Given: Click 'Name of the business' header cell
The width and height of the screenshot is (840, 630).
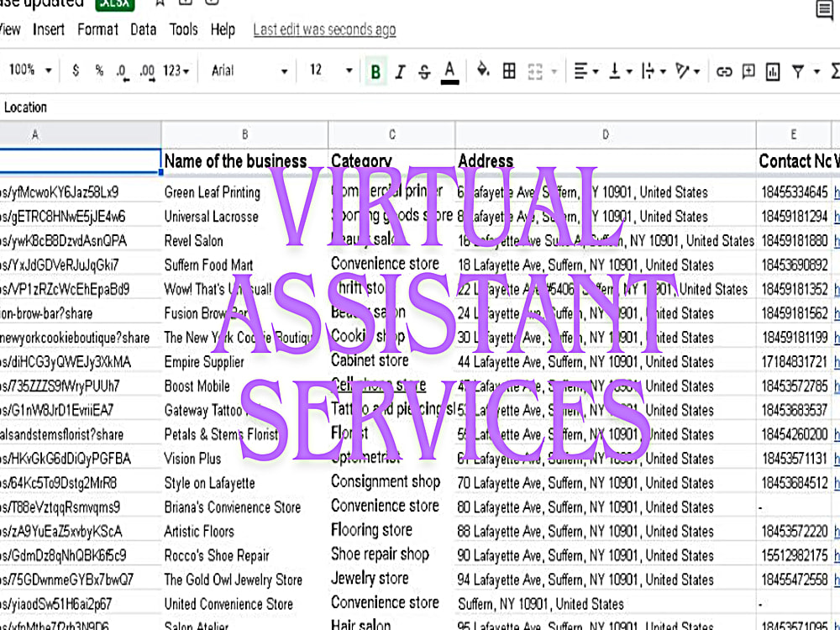Looking at the screenshot, I should pos(244,160).
